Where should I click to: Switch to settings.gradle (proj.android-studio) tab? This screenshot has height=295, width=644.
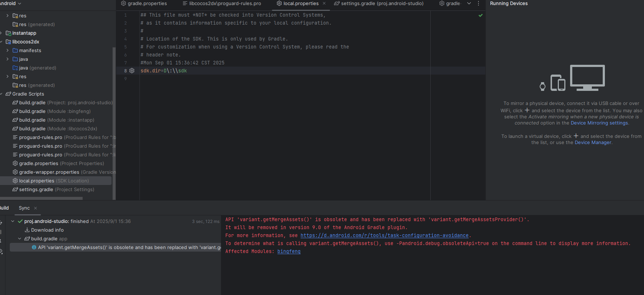[x=379, y=3]
